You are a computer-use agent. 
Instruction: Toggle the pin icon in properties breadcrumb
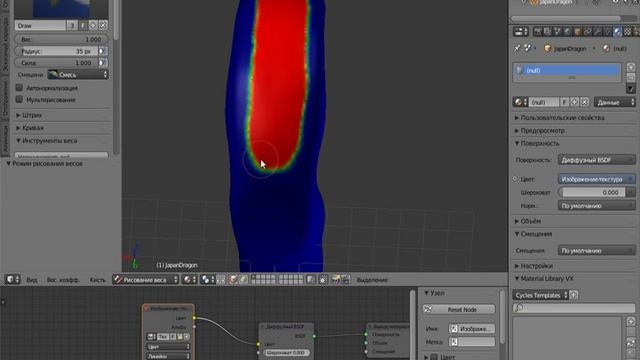[x=518, y=48]
